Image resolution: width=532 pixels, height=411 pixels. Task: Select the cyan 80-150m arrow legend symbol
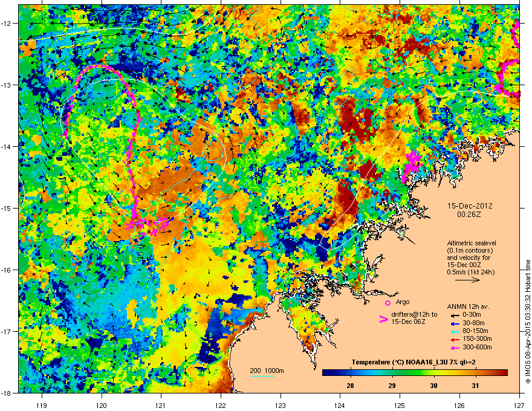454,331
